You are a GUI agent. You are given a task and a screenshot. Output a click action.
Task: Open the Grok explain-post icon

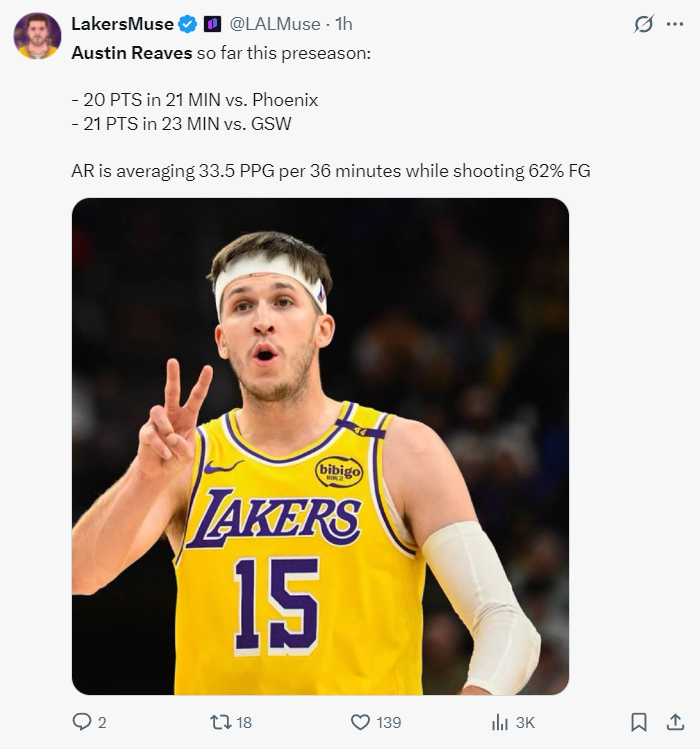click(644, 25)
